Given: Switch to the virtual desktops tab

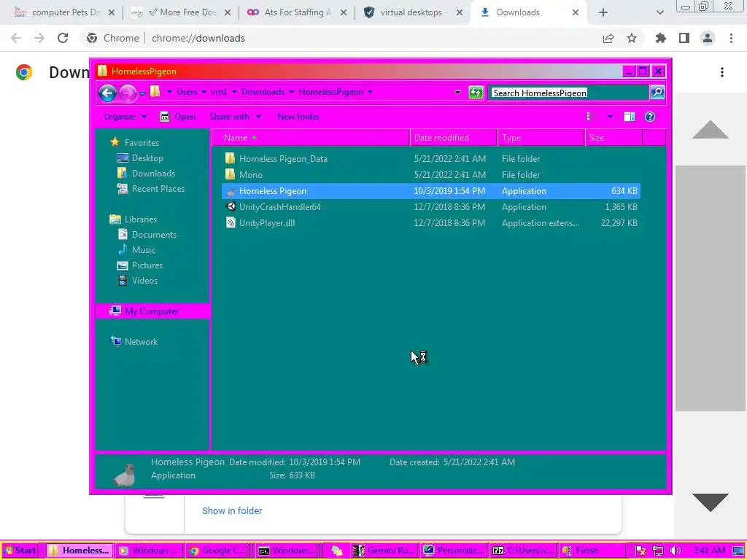Looking at the screenshot, I should click(413, 12).
